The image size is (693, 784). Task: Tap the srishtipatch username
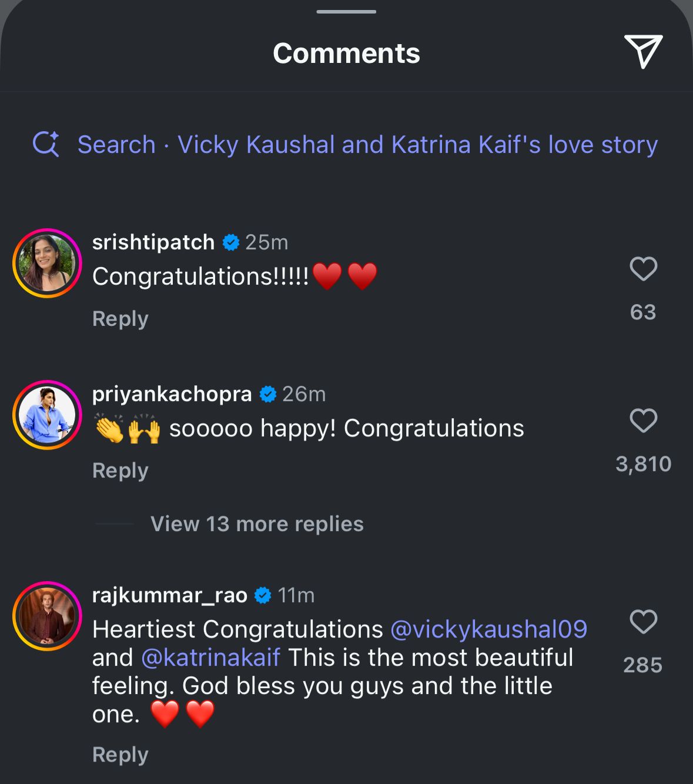153,242
